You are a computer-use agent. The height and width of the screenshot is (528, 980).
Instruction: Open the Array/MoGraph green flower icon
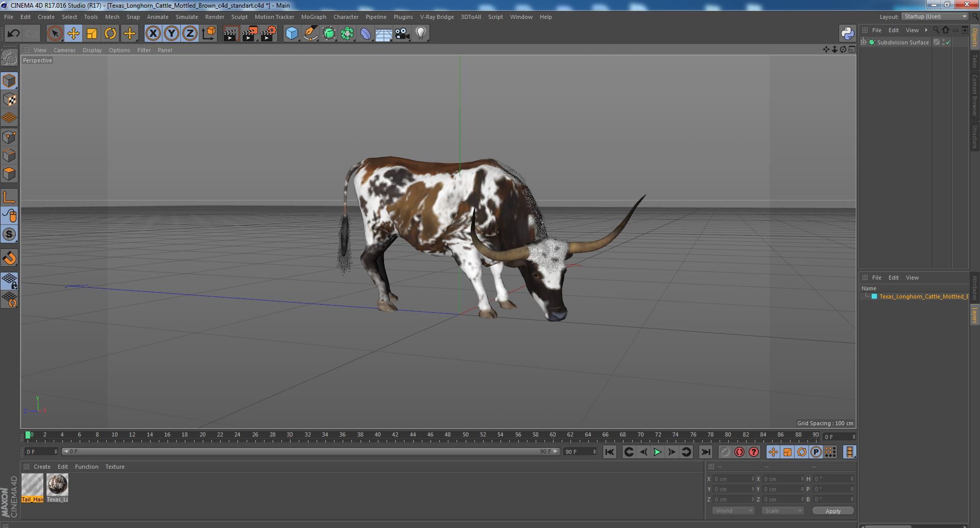tap(347, 34)
